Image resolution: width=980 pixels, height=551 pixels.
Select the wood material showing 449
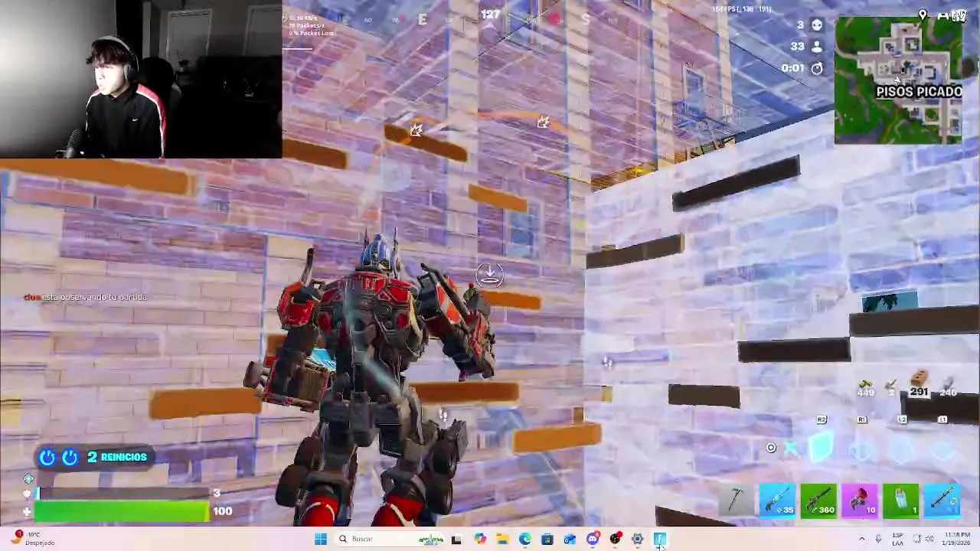tap(866, 388)
